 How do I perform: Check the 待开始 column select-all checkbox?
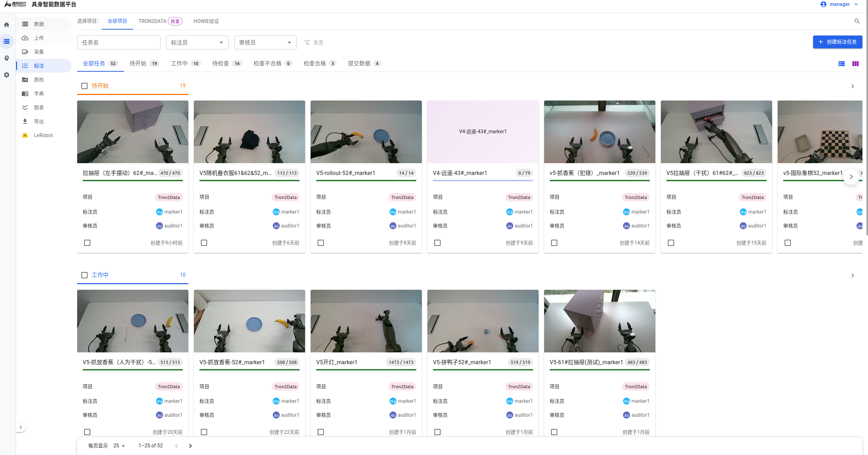coord(84,86)
